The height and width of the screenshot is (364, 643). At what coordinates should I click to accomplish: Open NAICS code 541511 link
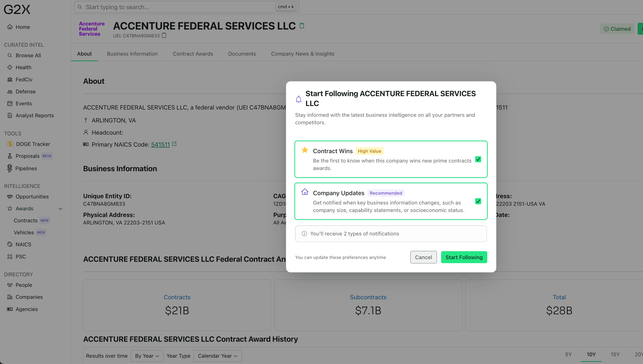coord(160,144)
